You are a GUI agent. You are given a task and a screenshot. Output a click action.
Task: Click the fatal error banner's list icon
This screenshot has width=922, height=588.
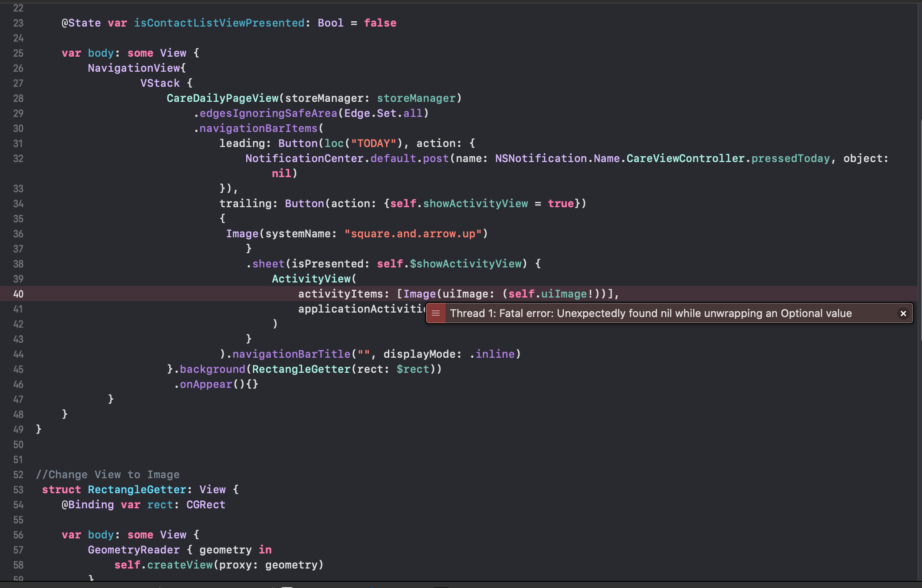pos(436,313)
